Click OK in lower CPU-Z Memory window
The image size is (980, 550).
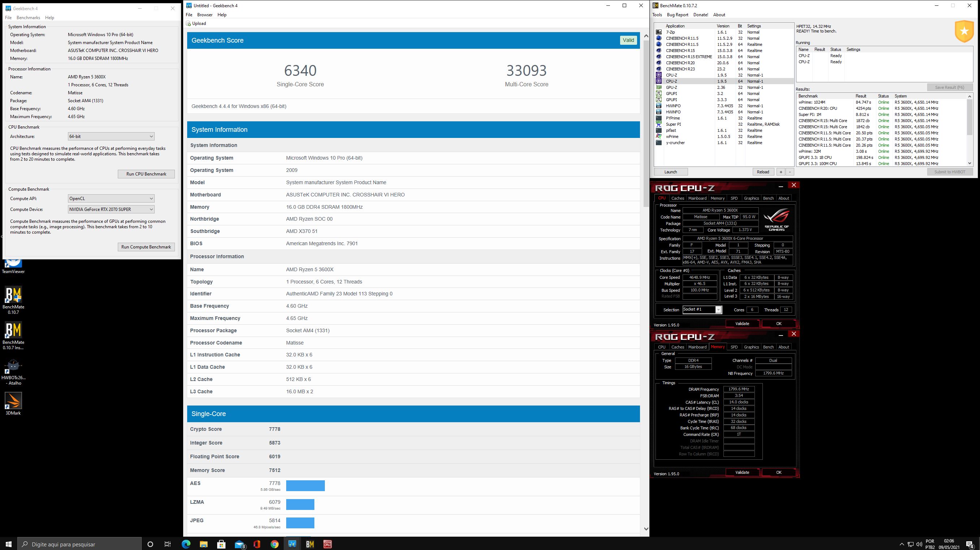point(778,472)
